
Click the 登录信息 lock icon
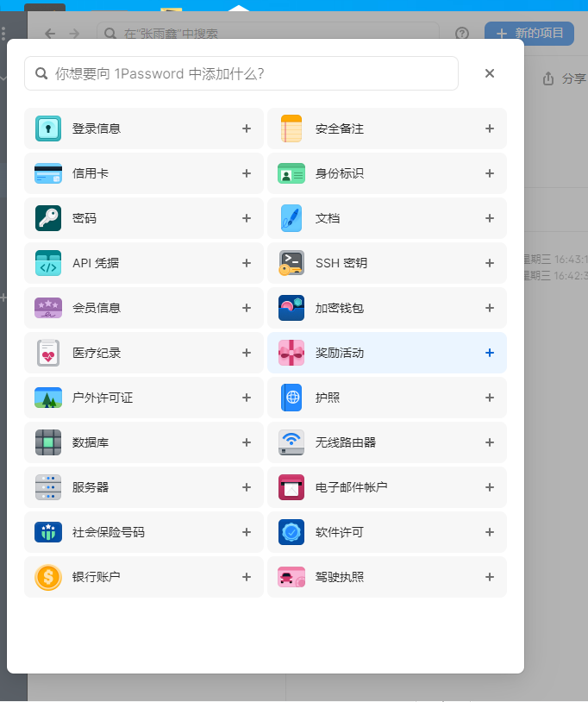point(48,128)
